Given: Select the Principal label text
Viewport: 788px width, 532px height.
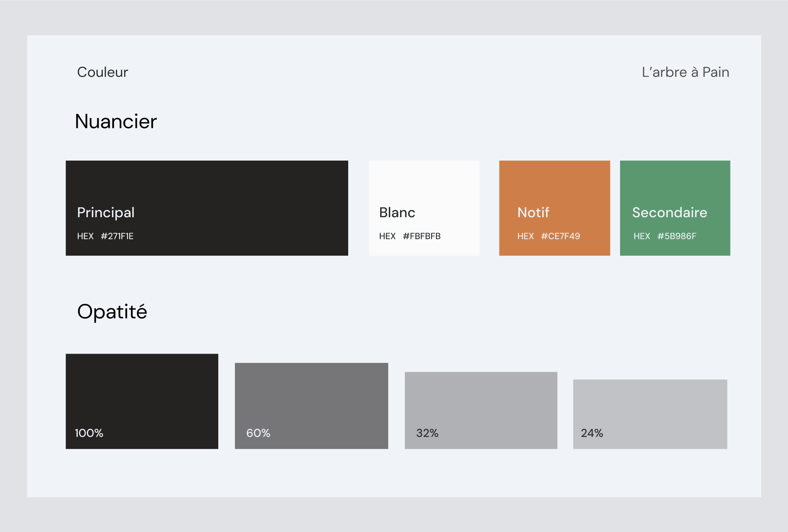Looking at the screenshot, I should tap(106, 212).
